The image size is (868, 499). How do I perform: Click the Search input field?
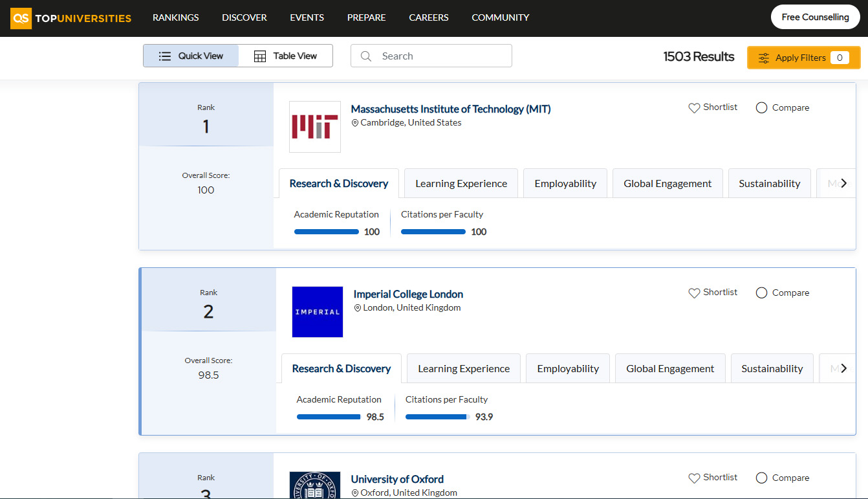pyautogui.click(x=431, y=56)
